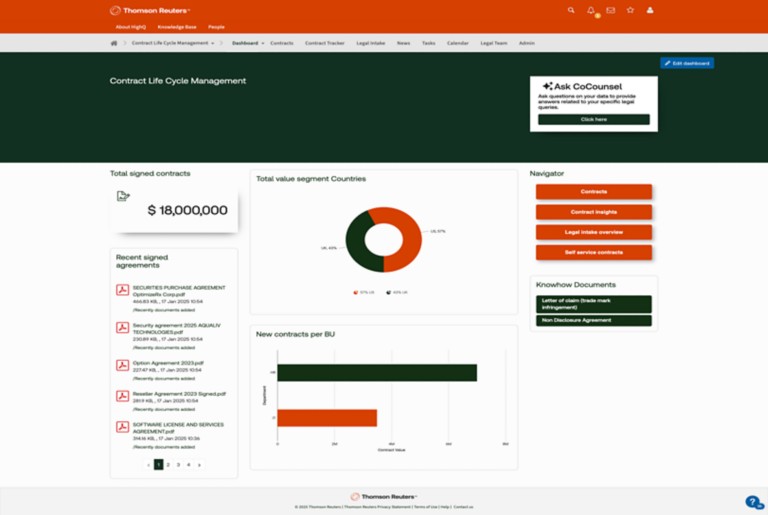Go to next page of recent agreements
Screen dimensions: 768x515
199,465
